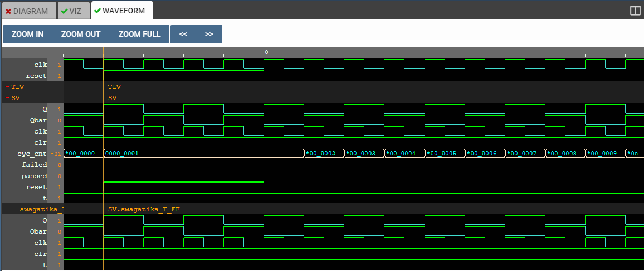Click cyc_cnt value *00_0009 segment
This screenshot has width=644, height=271.
pyautogui.click(x=606, y=154)
